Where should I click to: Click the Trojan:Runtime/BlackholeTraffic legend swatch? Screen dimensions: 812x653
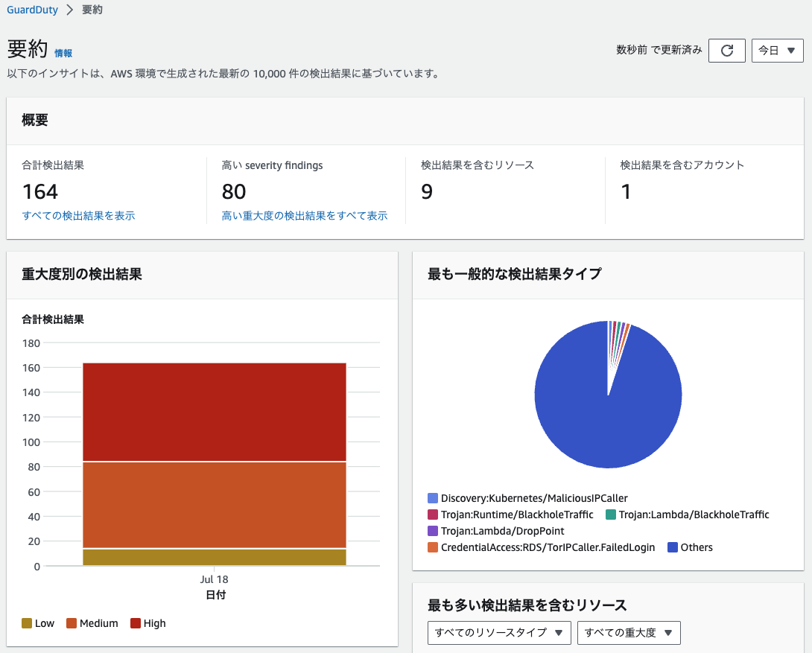[433, 515]
